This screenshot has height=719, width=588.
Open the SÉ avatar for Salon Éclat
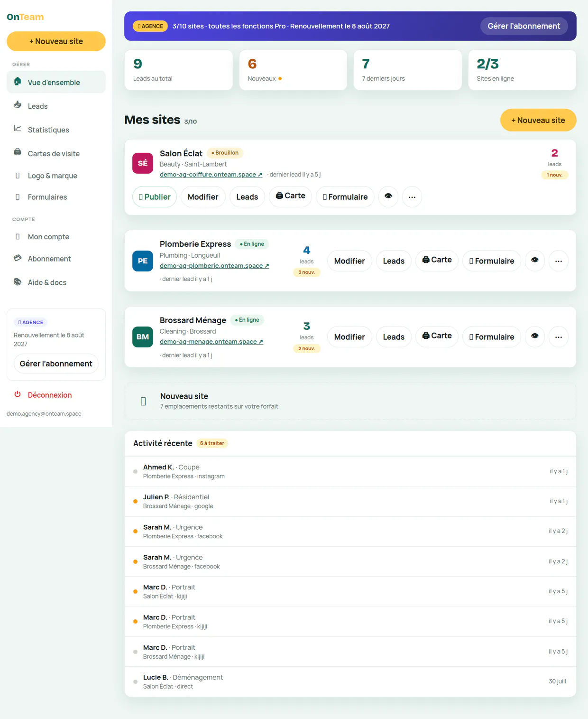143,163
